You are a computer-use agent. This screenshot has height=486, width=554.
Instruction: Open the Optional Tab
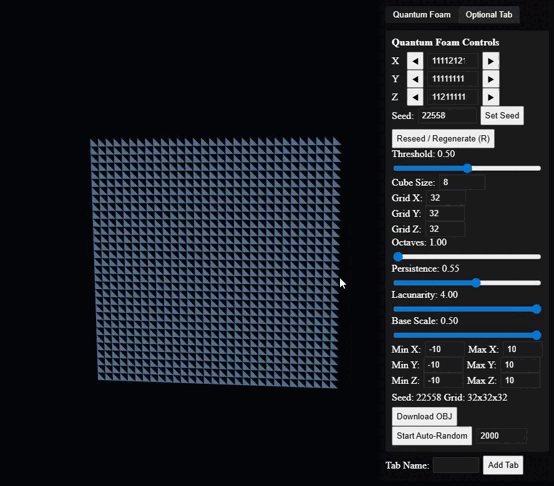coord(489,14)
